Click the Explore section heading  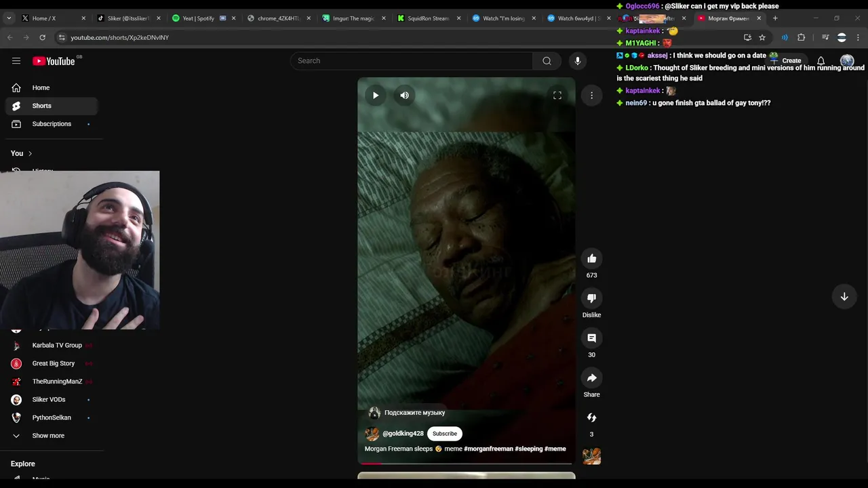tap(22, 464)
